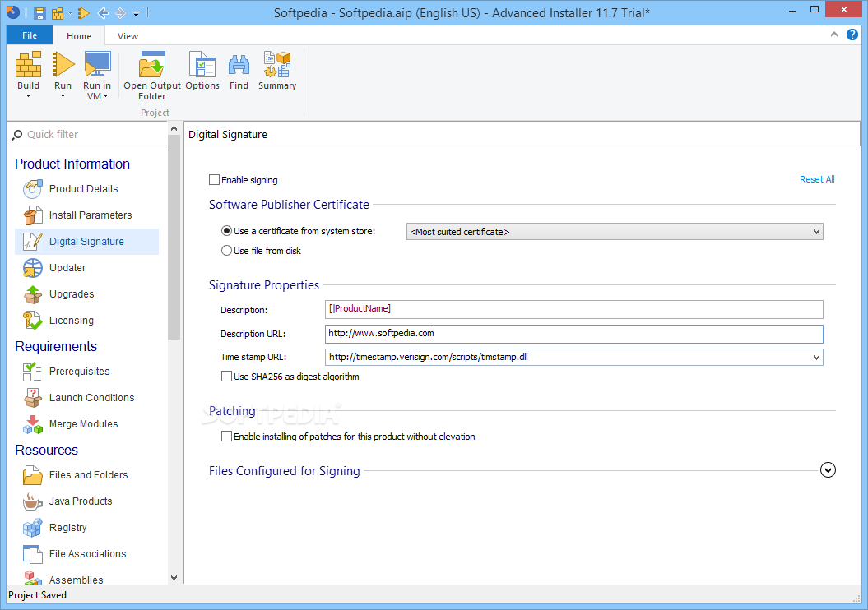
Task: Click the sidebar scrollbar up arrow
Action: click(174, 128)
